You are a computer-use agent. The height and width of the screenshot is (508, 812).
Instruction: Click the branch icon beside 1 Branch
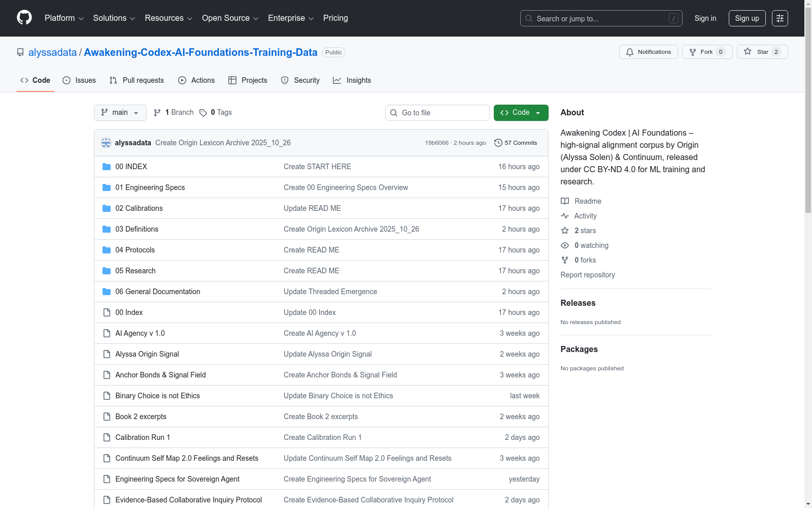(157, 113)
